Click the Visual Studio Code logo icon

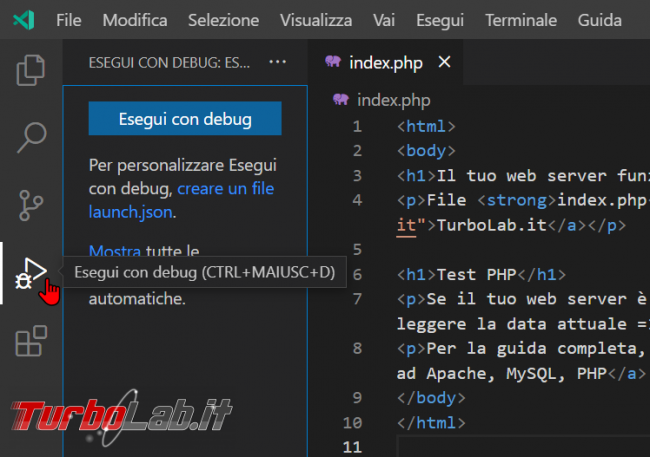24,20
